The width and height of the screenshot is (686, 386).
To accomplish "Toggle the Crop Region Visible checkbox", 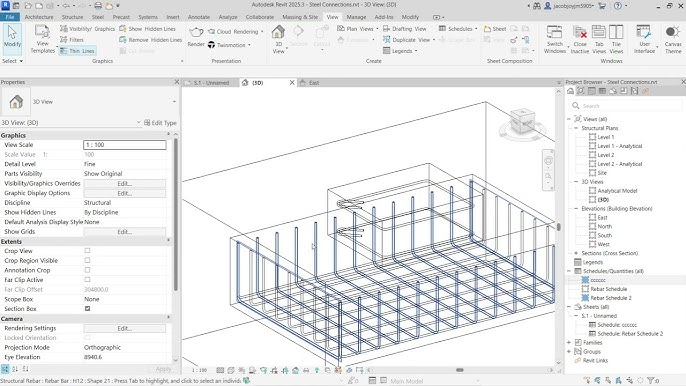I will (x=88, y=260).
